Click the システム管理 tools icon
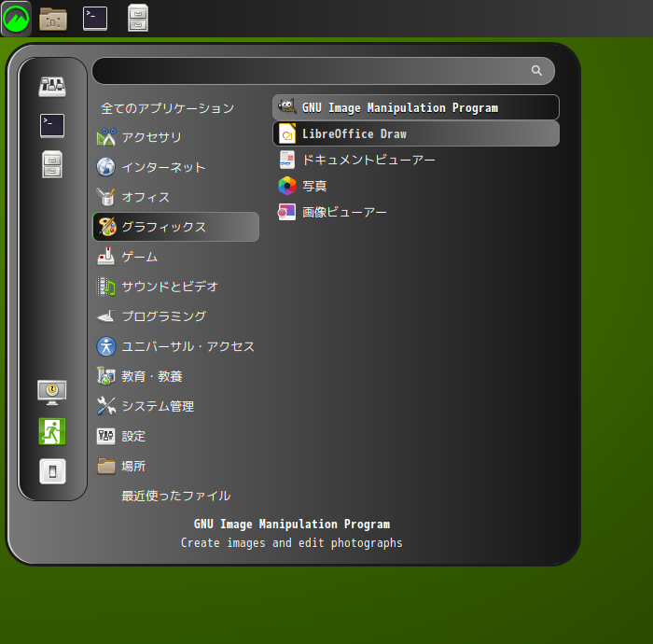Screen dimensions: 653x644 pos(106,406)
